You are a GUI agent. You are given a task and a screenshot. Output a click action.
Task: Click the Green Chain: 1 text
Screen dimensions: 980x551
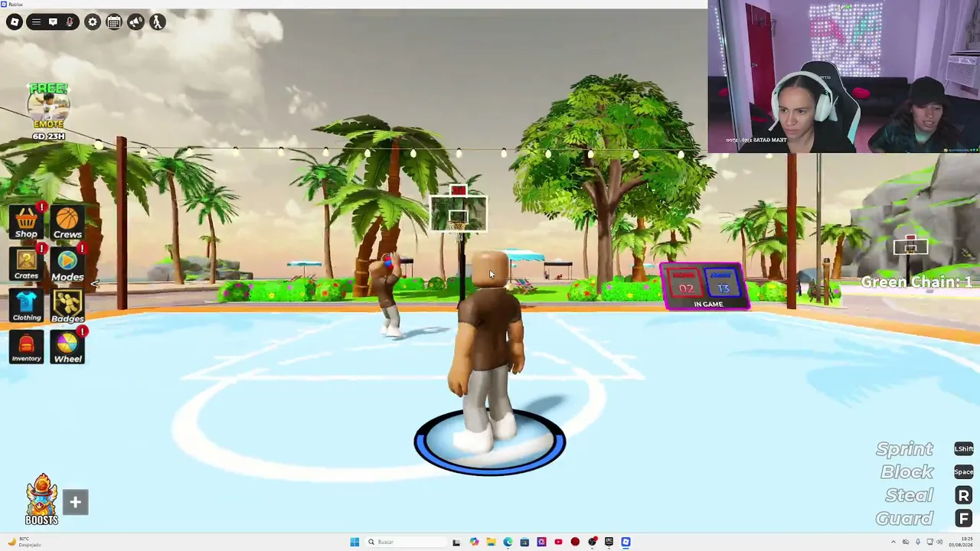pyautogui.click(x=916, y=282)
